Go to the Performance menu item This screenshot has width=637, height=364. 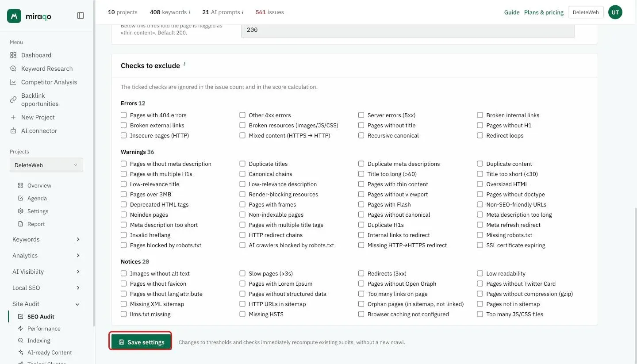click(x=44, y=329)
